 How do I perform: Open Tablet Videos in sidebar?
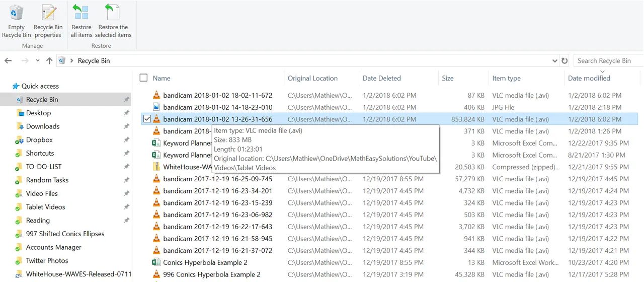pos(45,207)
